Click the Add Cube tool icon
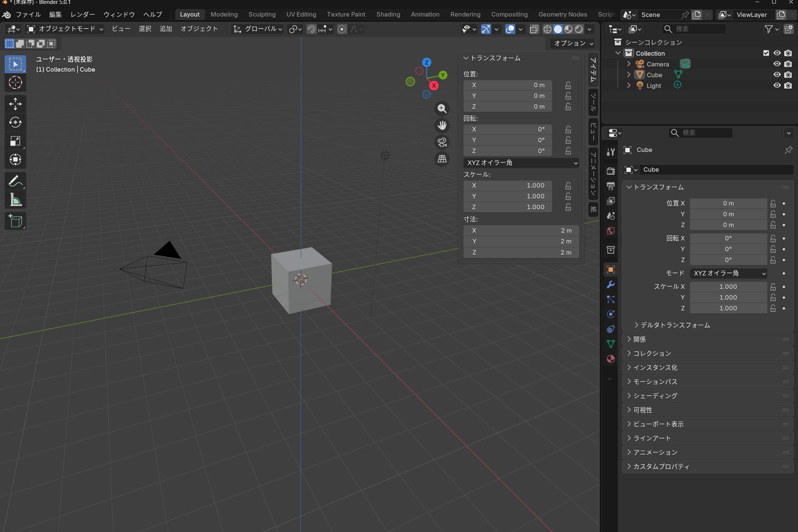Image resolution: width=798 pixels, height=532 pixels. click(15, 221)
